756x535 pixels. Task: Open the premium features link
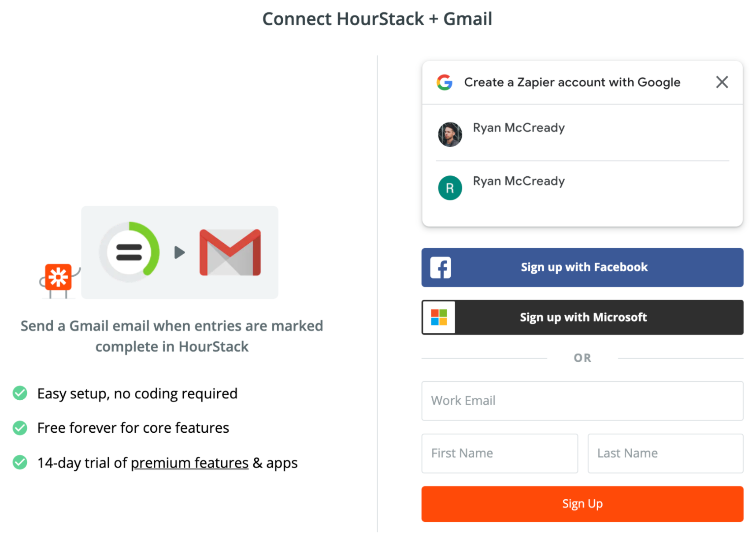tap(189, 463)
